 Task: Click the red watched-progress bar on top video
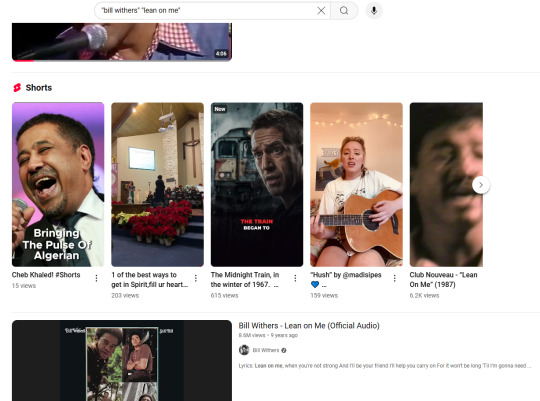coord(23,61)
